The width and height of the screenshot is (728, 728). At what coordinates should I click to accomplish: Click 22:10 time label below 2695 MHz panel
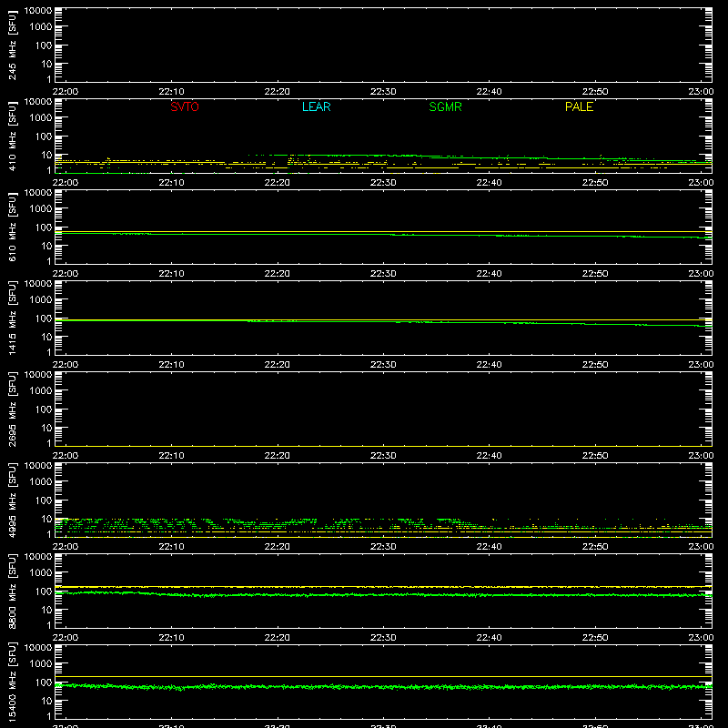tap(171, 456)
